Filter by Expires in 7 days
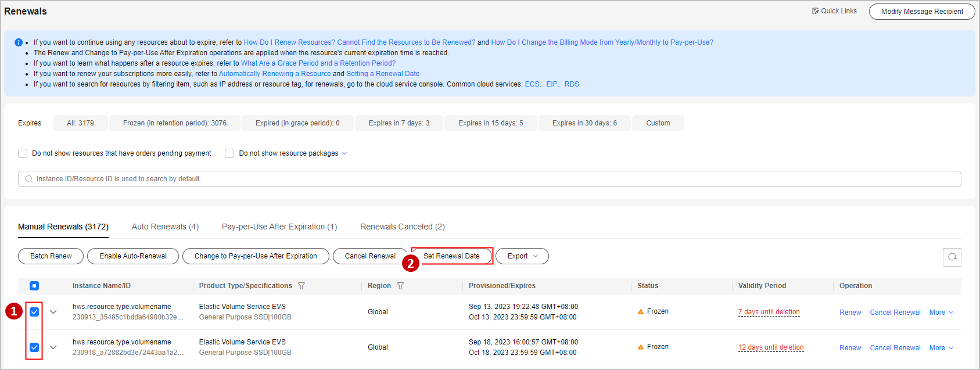980x370 pixels. 399,123
